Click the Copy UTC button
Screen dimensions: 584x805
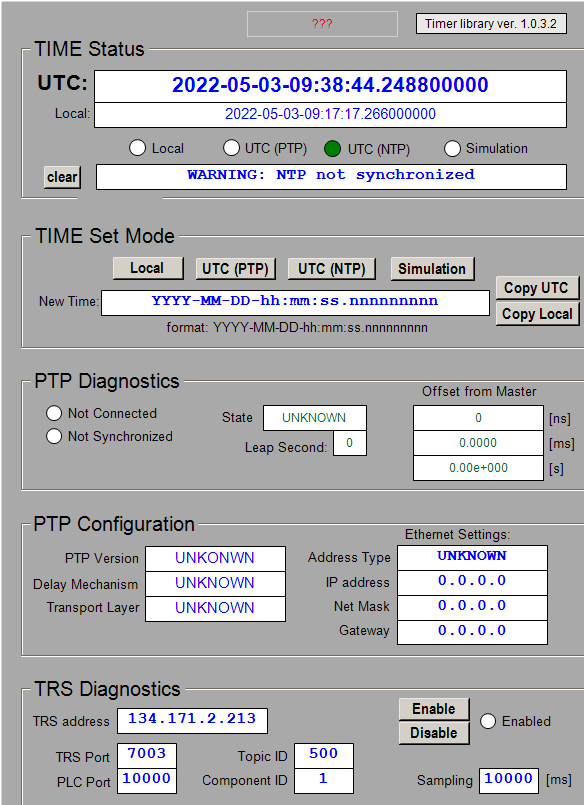click(537, 288)
